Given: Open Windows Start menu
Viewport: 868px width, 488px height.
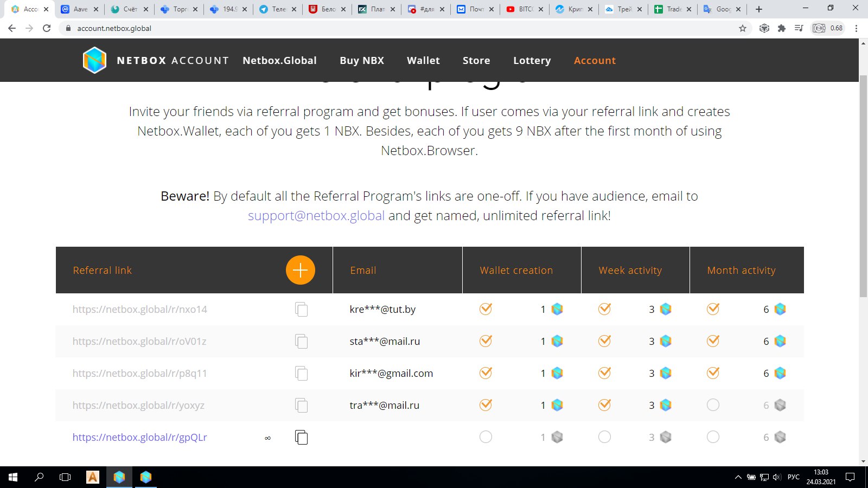Looking at the screenshot, I should [x=13, y=477].
